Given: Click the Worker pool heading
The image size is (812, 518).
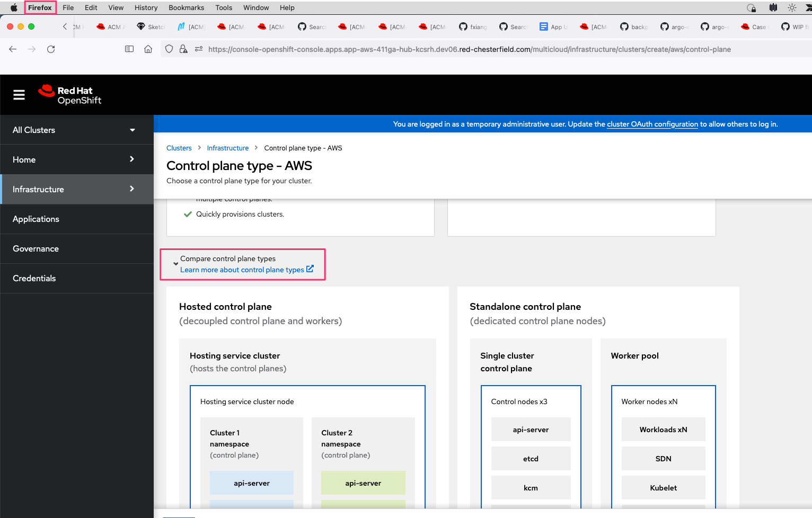Looking at the screenshot, I should point(635,356).
